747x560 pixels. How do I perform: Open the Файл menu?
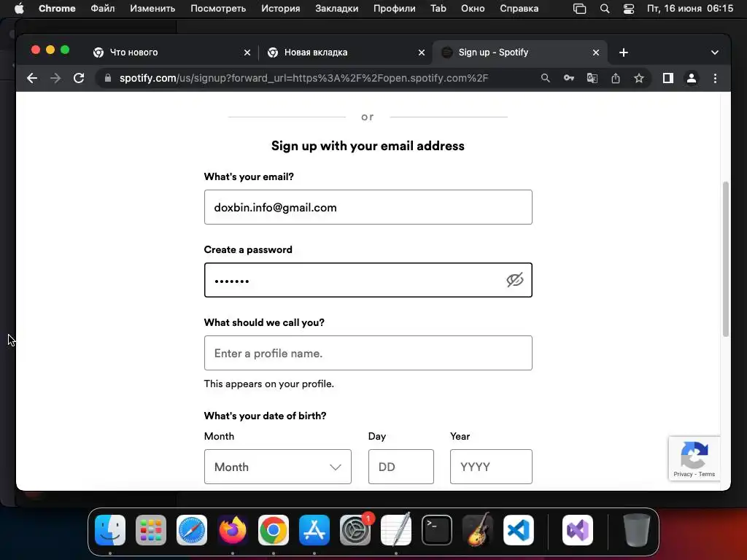coord(102,9)
